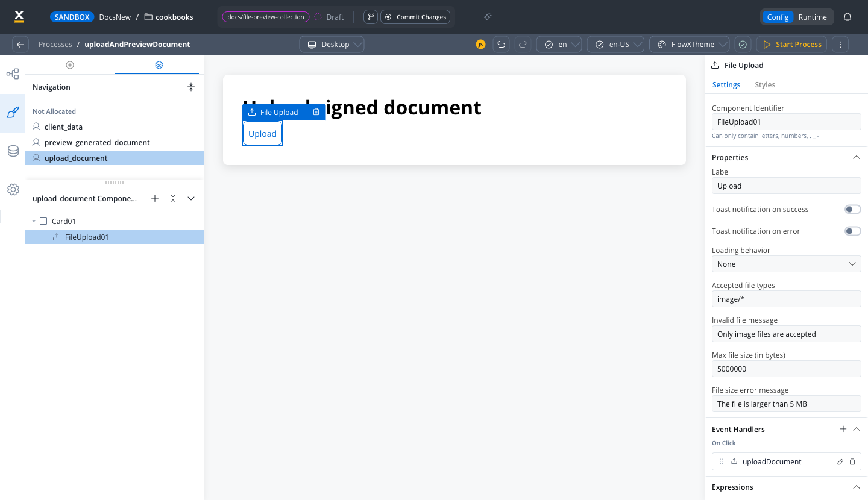Screen dimensions: 868x500
Task: Enable toast notification on success
Action: (x=852, y=210)
